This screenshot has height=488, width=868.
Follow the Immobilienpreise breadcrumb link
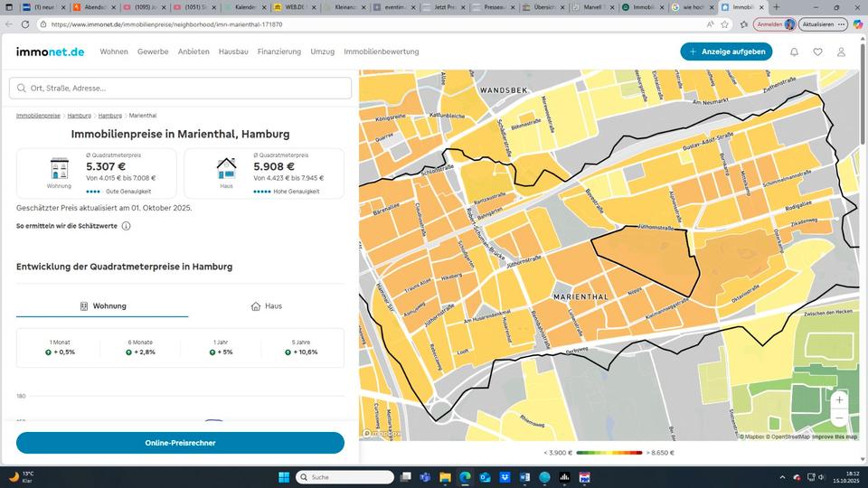(38, 116)
